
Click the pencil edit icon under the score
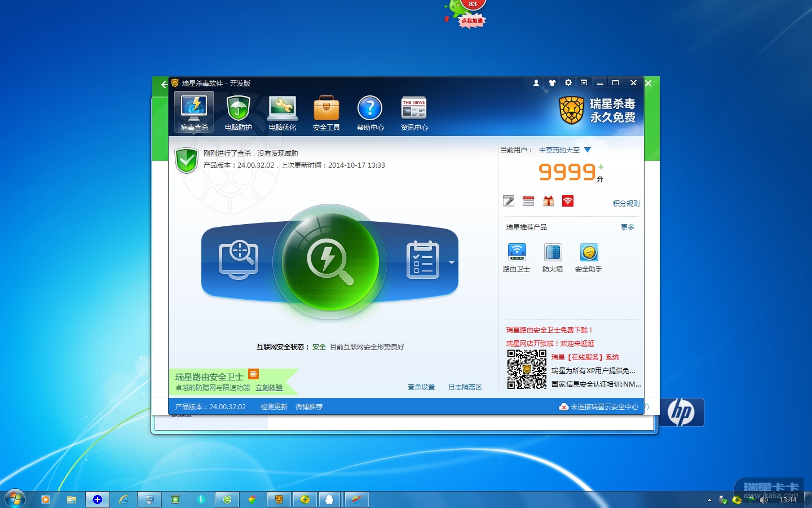pyautogui.click(x=509, y=201)
